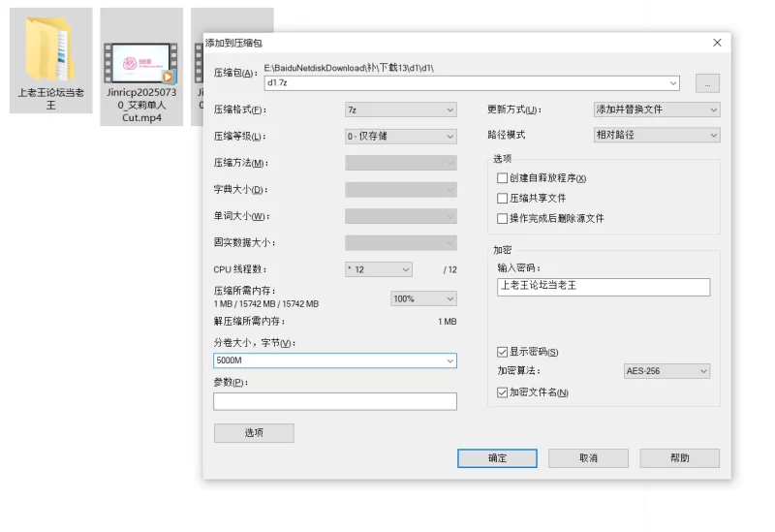Image resolution: width=775 pixels, height=532 pixels.
Task: Enable 操作完成后删除源文件 checkbox
Action: tap(502, 219)
